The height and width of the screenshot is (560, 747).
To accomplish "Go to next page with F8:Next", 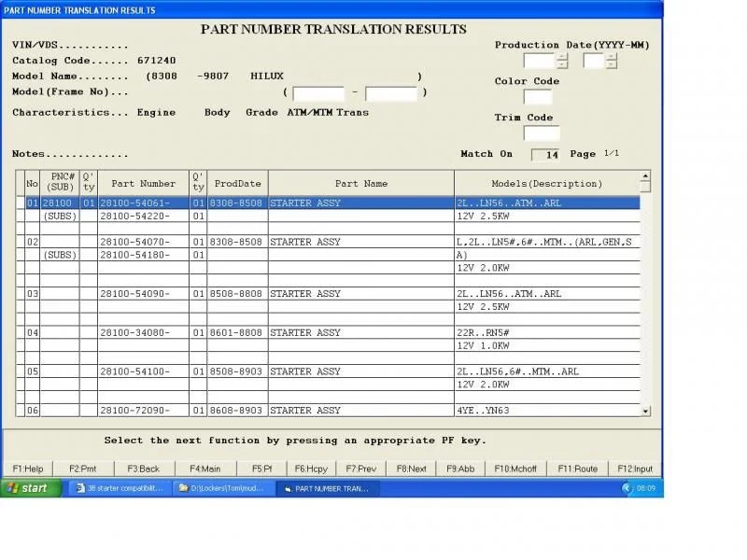I will 411,469.
